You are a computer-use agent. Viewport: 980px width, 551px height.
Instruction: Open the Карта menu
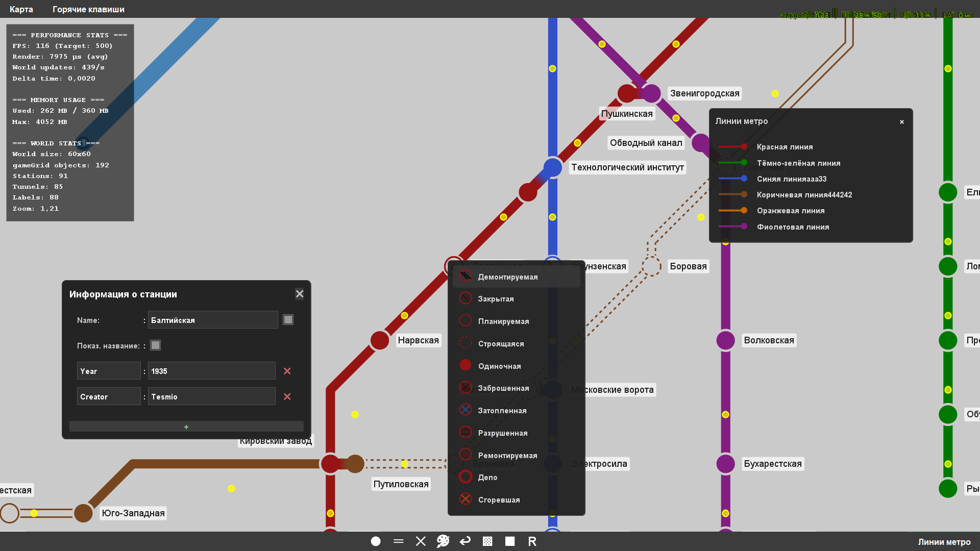(x=21, y=9)
